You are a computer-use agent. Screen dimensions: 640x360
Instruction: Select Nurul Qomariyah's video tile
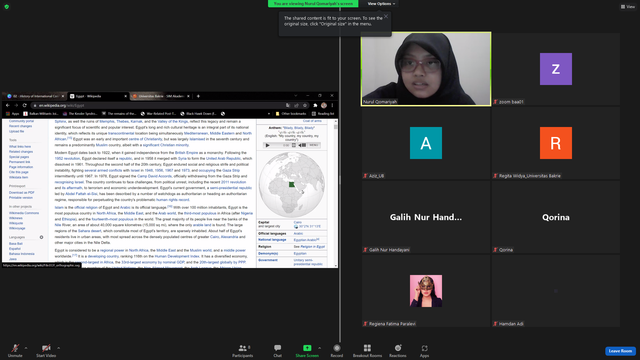426,69
